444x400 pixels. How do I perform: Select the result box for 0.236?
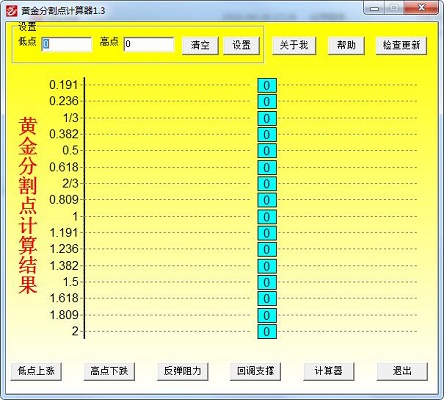[x=267, y=102]
